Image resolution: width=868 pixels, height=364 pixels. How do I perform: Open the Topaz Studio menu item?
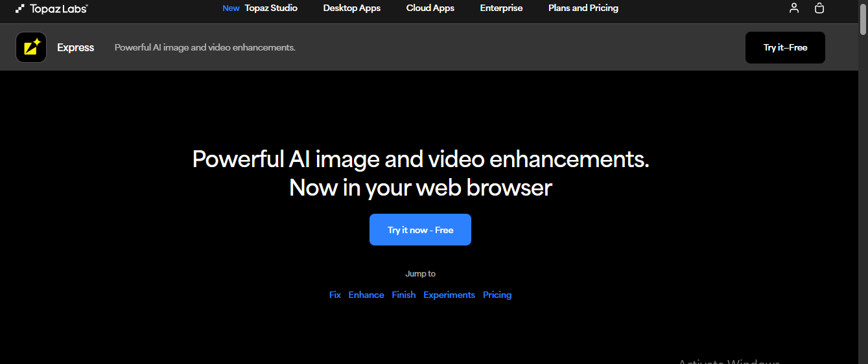pyautogui.click(x=271, y=8)
